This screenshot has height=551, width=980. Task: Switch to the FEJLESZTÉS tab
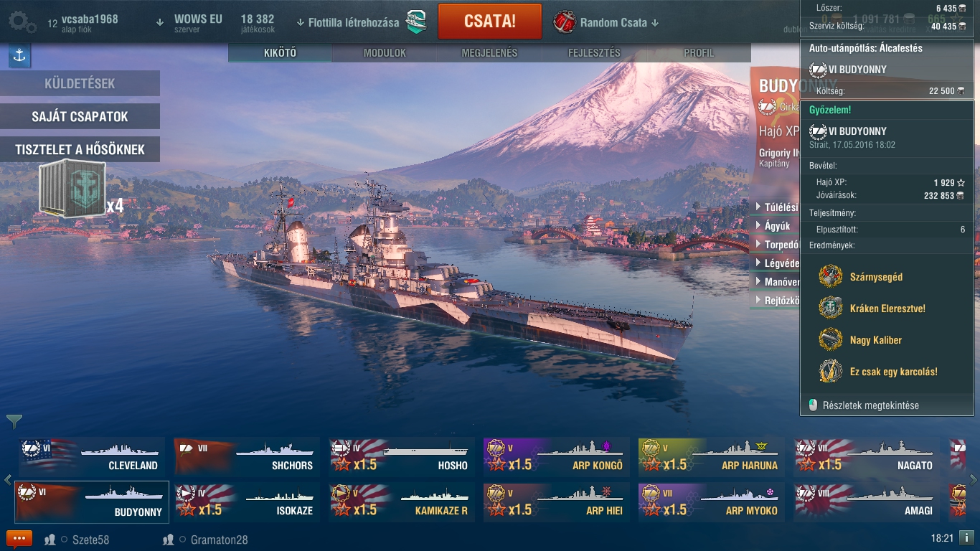coord(594,53)
